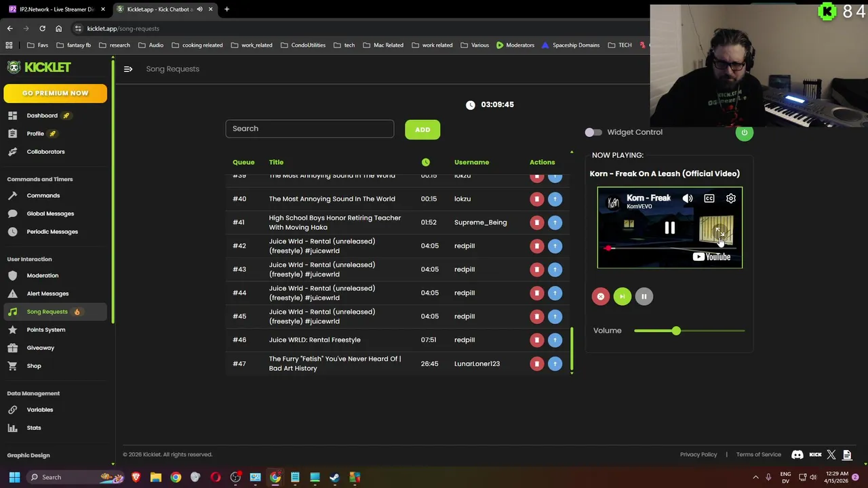Reload the page with the refresh button
868x488 pixels.
coord(42,28)
